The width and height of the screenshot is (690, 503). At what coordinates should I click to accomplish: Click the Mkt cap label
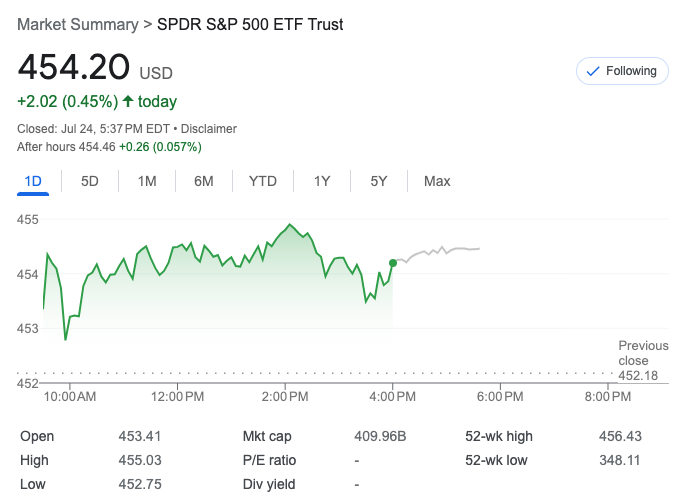tap(266, 436)
